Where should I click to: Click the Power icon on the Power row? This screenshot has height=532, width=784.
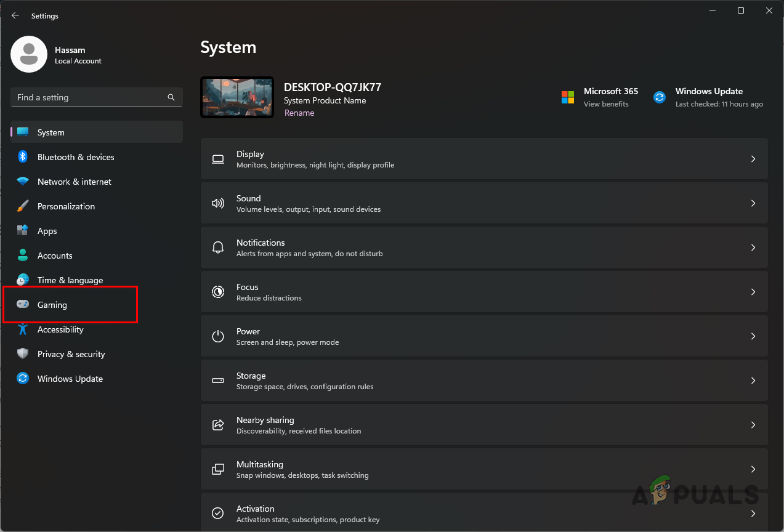(x=218, y=336)
